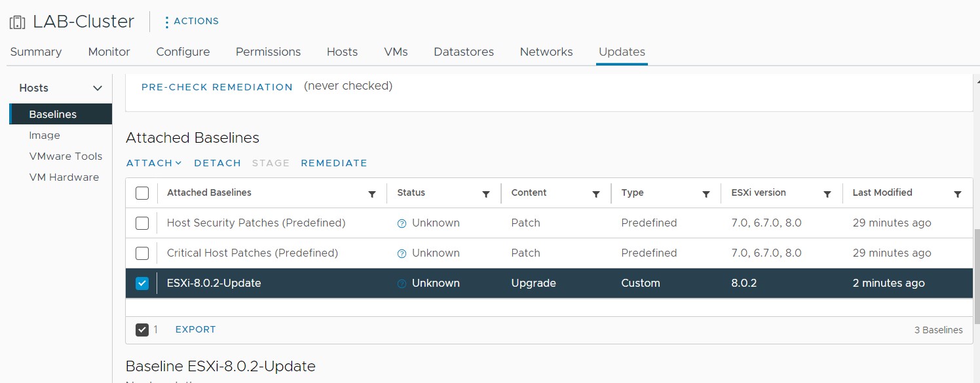This screenshot has height=383, width=980.
Task: Sort by the Status column header
Action: (411, 192)
